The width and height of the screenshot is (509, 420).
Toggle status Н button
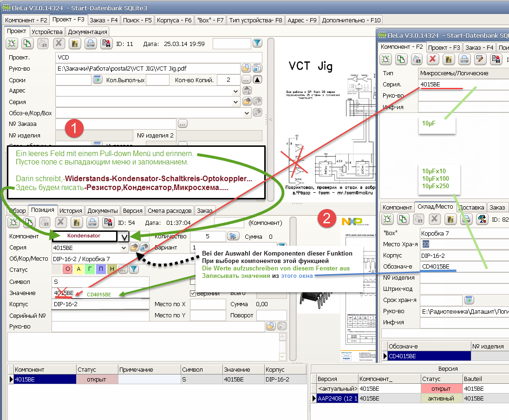111,269
